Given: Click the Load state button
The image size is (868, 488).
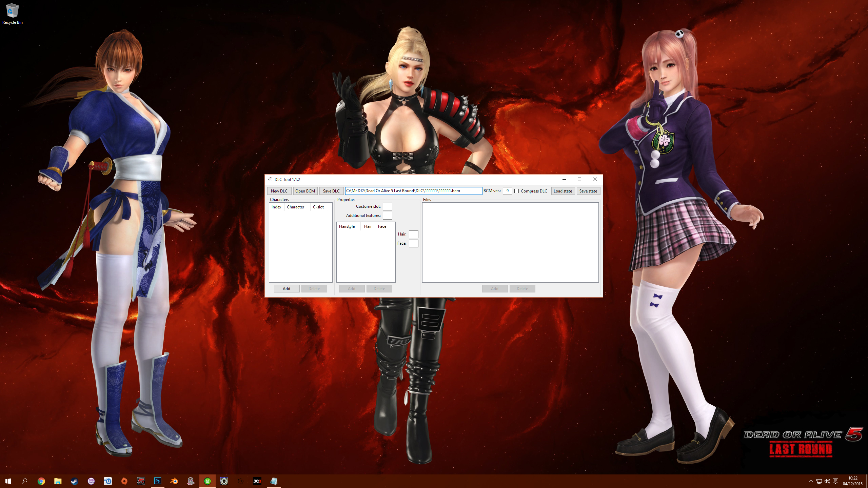Looking at the screenshot, I should 563,191.
